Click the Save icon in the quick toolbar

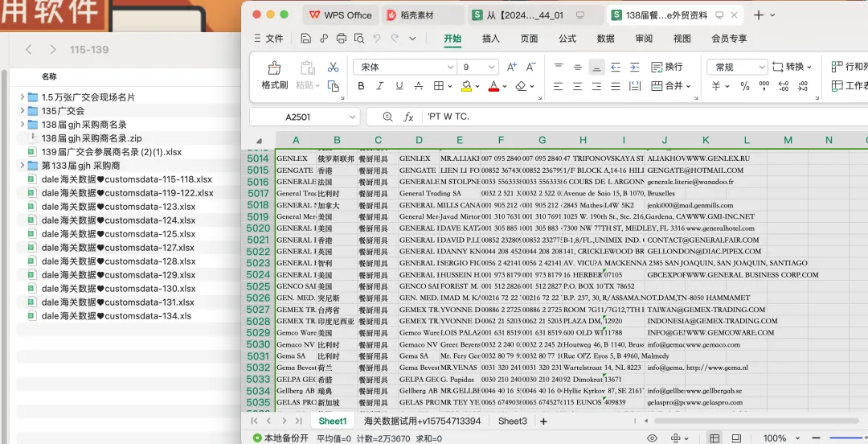(305, 39)
